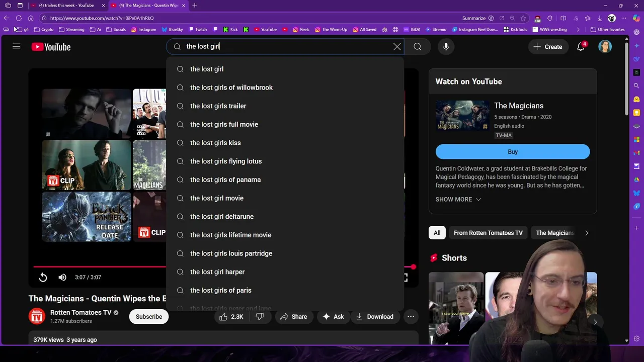Screen dimensions: 644x362
Task: Expand SHOW MORE description
Action: pyautogui.click(x=458, y=199)
